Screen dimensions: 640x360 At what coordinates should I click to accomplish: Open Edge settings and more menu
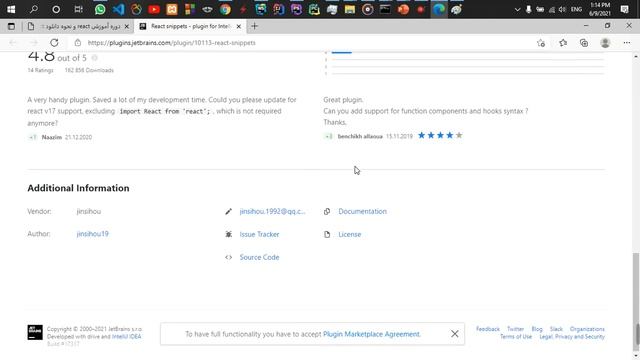point(627,42)
